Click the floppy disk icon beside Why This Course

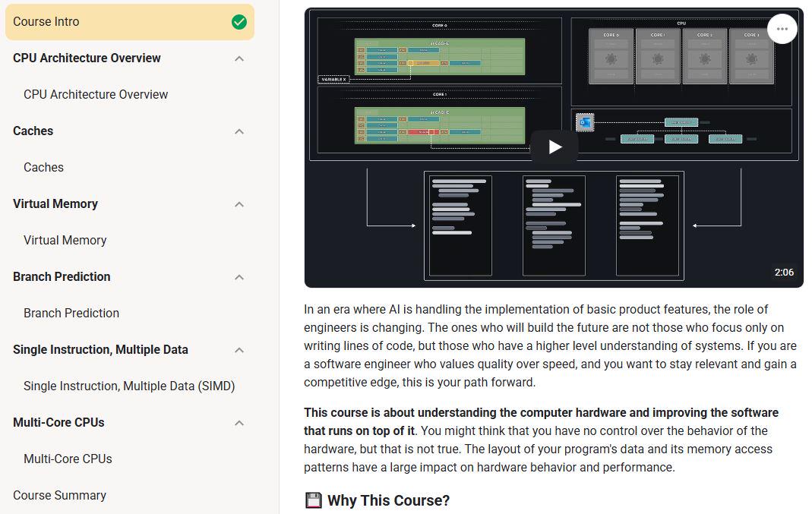coord(313,500)
